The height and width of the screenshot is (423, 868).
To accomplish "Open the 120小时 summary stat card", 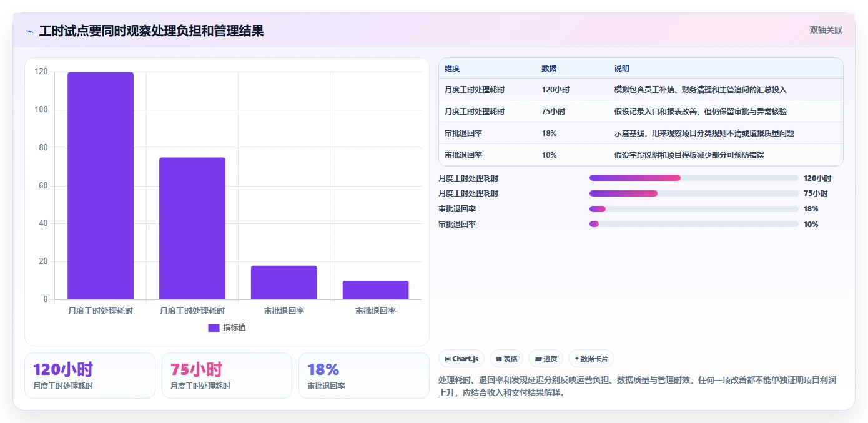I will (90, 376).
